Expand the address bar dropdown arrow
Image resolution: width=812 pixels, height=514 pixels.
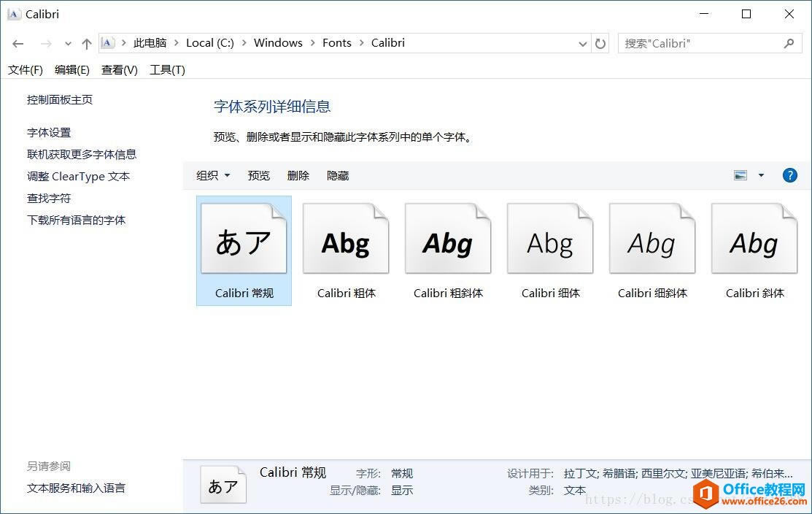click(582, 43)
